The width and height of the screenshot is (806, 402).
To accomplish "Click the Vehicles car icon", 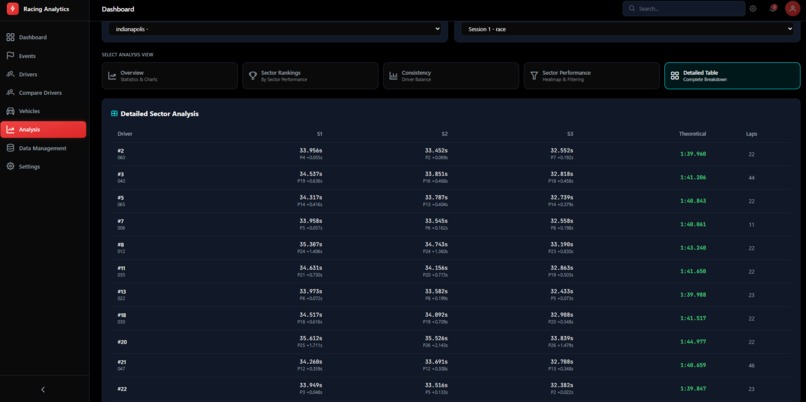I will pos(10,111).
